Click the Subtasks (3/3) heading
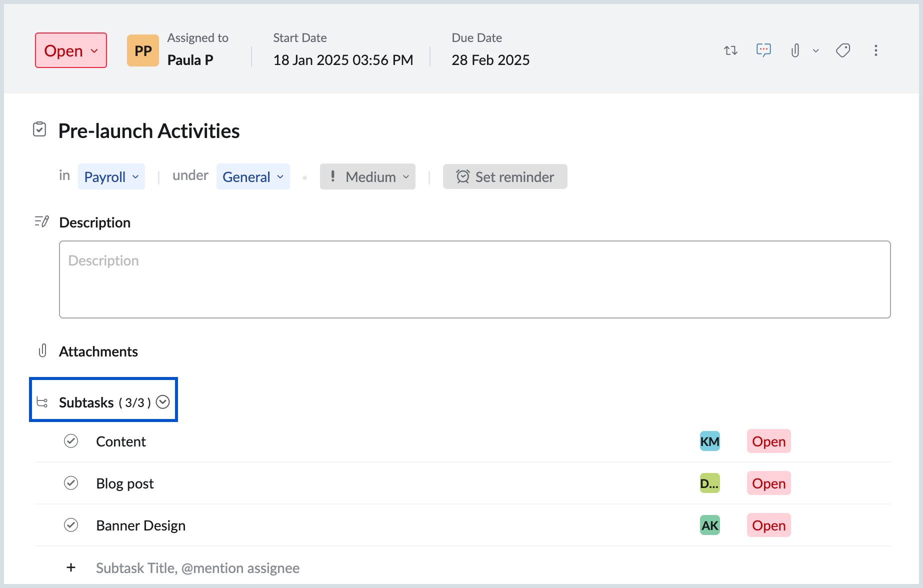 click(105, 402)
